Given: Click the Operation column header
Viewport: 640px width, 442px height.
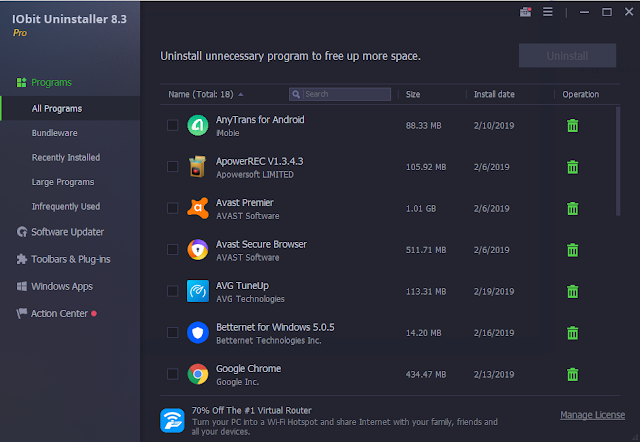Looking at the screenshot, I should click(x=580, y=94).
